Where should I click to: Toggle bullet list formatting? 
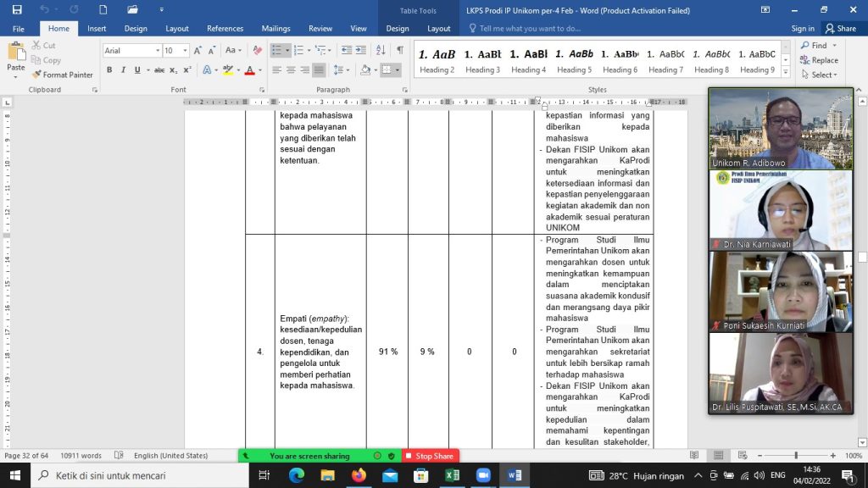(277, 50)
